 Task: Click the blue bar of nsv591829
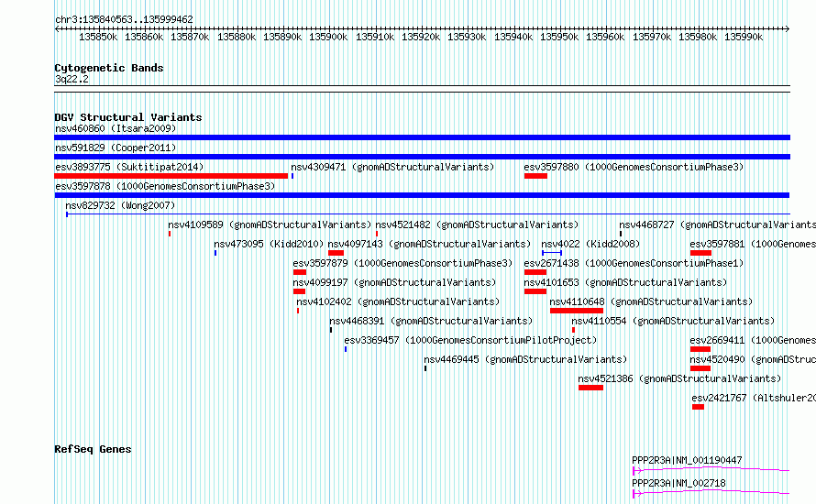pos(422,157)
